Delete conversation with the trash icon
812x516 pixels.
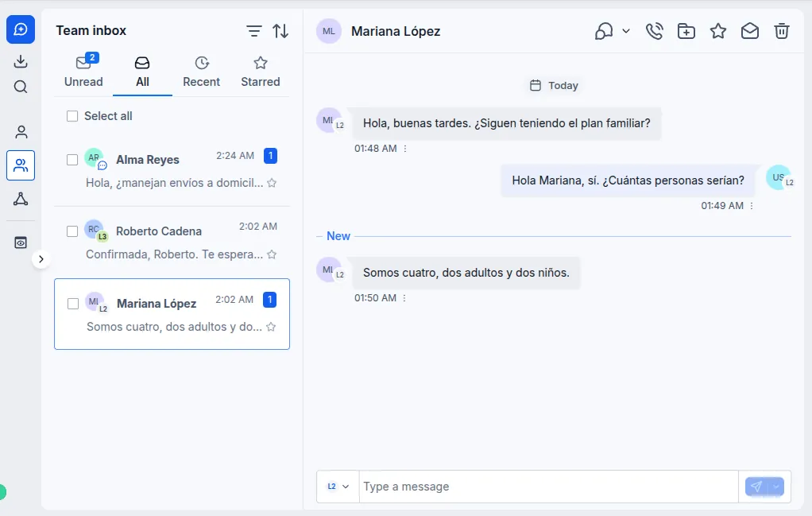[x=782, y=31]
